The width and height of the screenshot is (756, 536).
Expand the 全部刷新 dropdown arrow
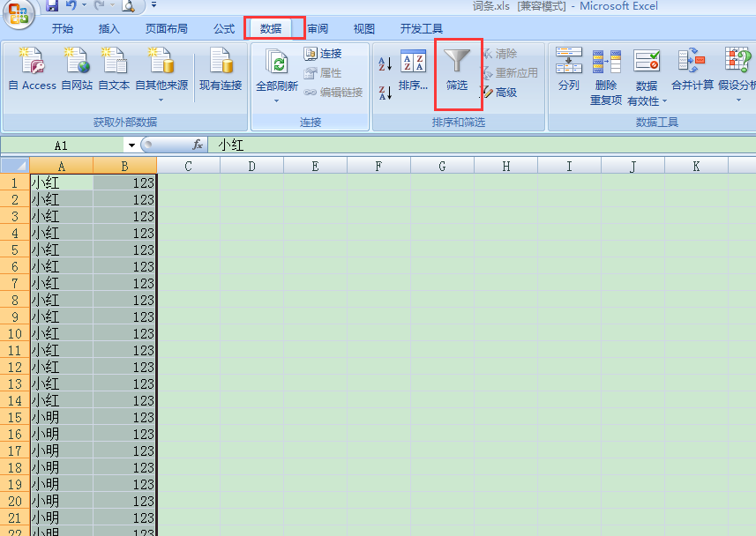[276, 100]
